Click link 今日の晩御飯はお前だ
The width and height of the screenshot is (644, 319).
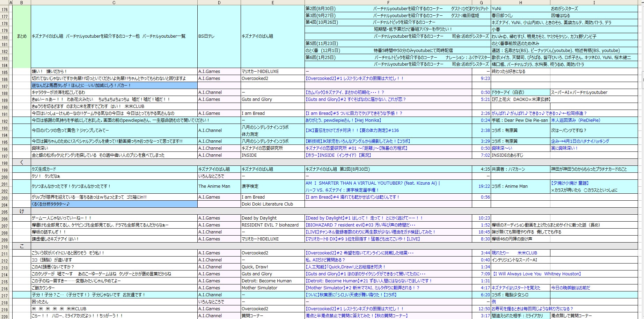(x=571, y=288)
